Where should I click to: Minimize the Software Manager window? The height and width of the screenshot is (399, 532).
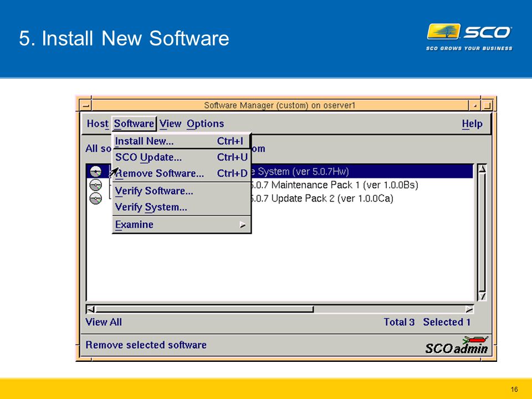pyautogui.click(x=475, y=105)
